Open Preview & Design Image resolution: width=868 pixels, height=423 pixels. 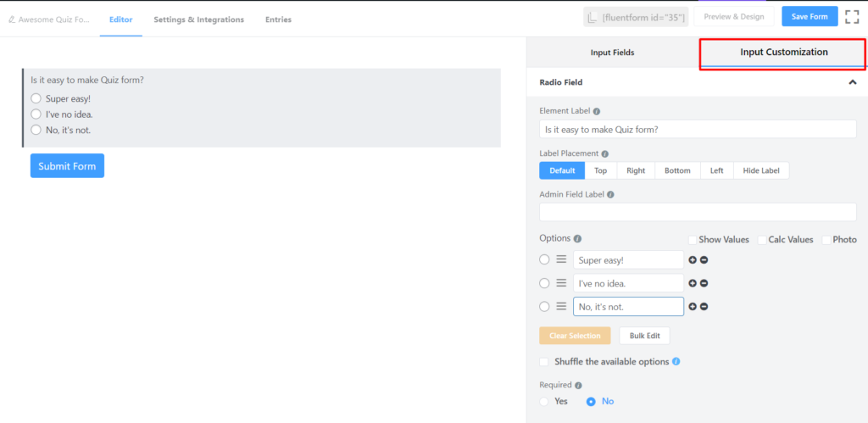733,17
